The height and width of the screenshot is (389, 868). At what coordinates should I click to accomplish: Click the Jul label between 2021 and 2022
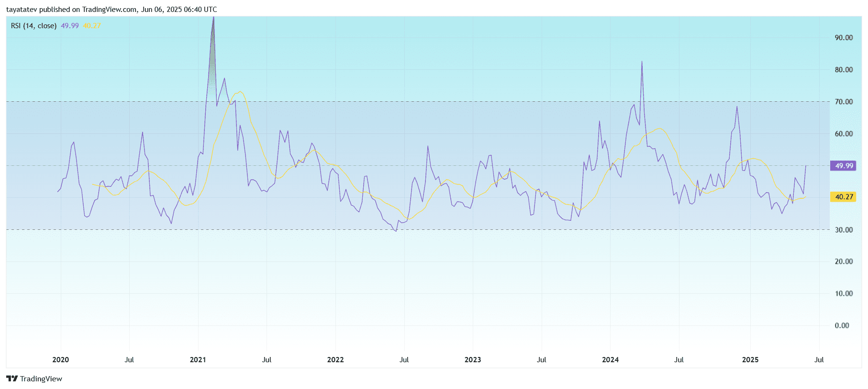pyautogui.click(x=267, y=360)
